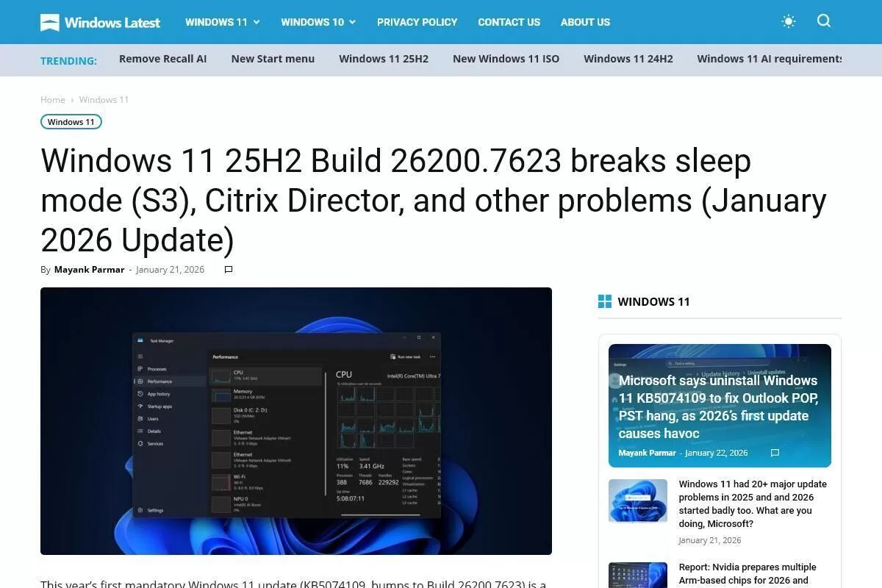Screen dimensions: 882x588
Task: Click the Windows Latest logo
Action: 100,22
